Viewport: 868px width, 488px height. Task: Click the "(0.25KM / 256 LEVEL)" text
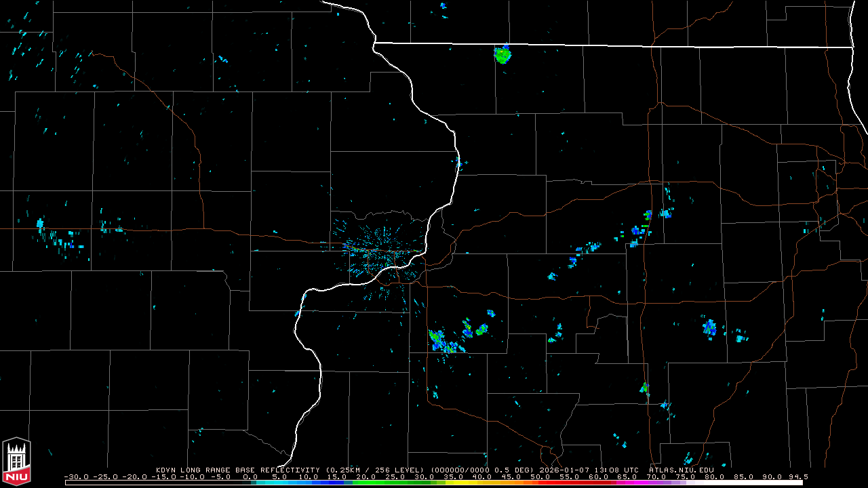tap(375, 470)
